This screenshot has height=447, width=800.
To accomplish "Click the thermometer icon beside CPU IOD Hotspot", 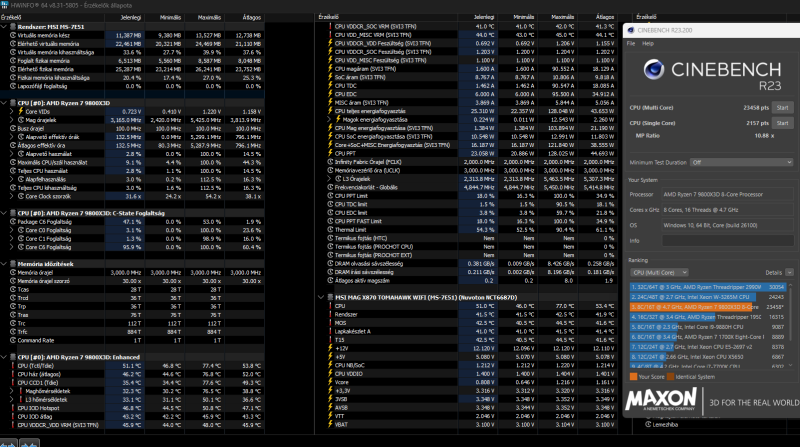I will (x=13, y=408).
